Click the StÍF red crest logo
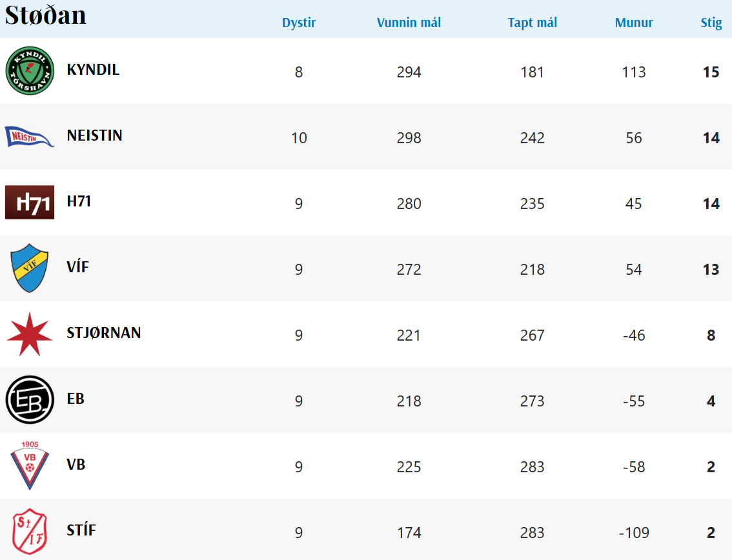This screenshot has width=732, height=560. [x=30, y=532]
